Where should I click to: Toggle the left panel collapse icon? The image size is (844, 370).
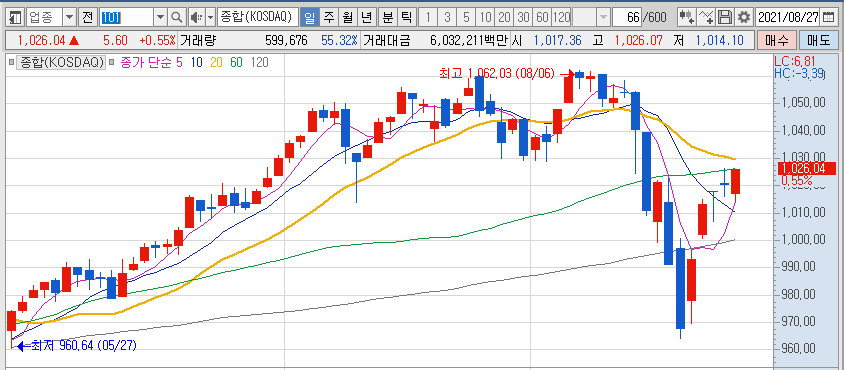coord(16,18)
